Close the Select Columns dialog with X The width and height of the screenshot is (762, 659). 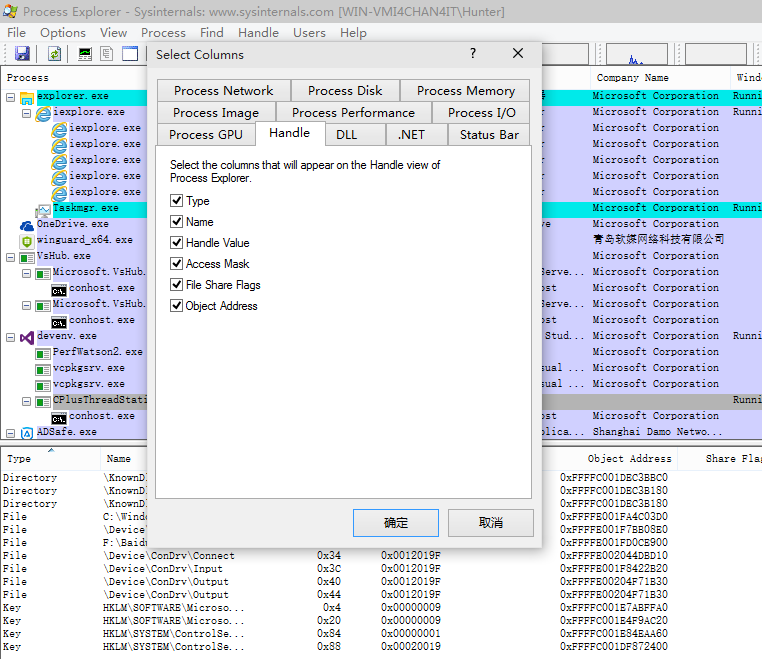point(518,53)
